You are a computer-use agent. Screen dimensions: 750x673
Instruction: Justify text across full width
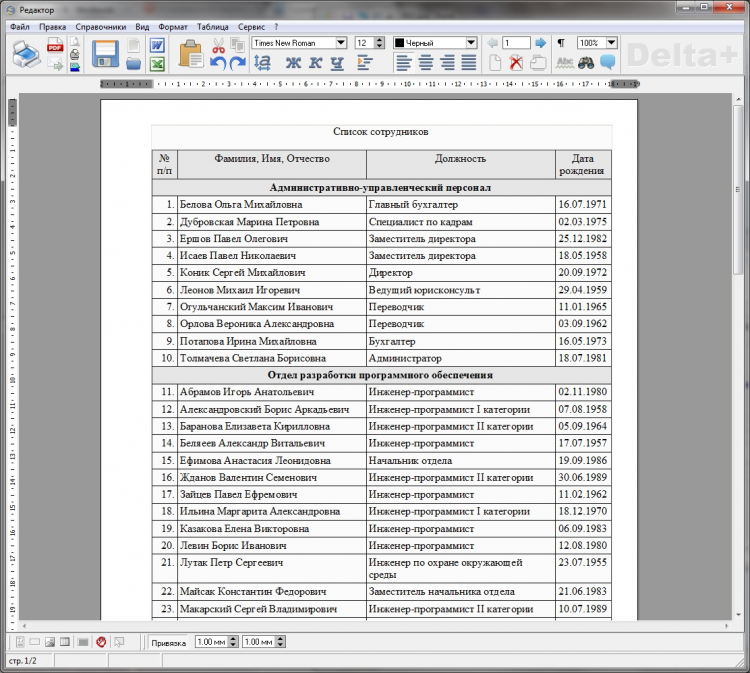click(x=469, y=63)
